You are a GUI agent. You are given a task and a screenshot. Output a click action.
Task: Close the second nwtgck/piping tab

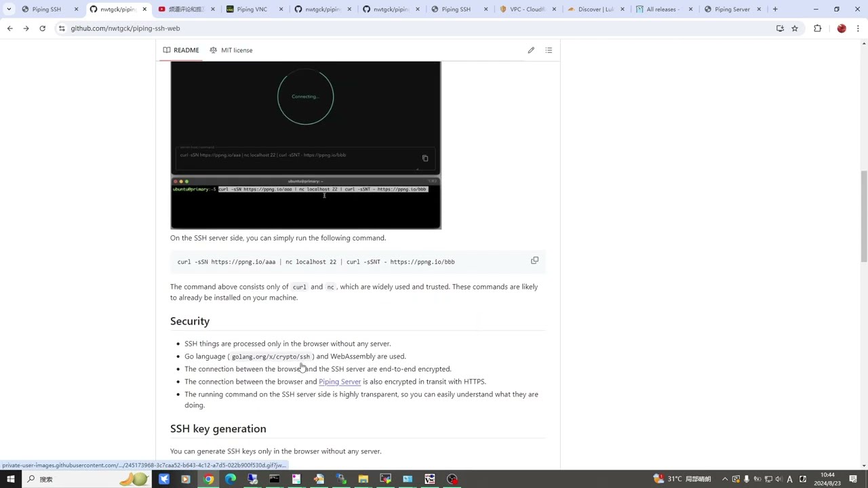tap(349, 9)
